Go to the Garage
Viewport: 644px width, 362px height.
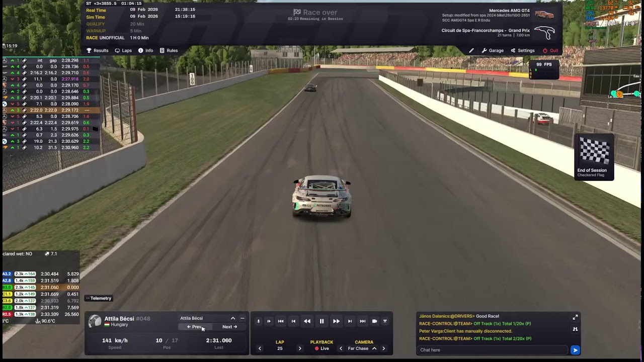point(493,50)
